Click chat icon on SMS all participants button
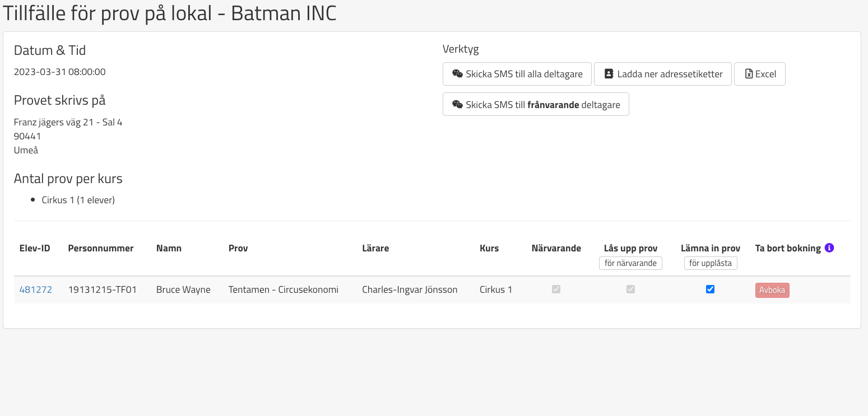 coord(457,74)
